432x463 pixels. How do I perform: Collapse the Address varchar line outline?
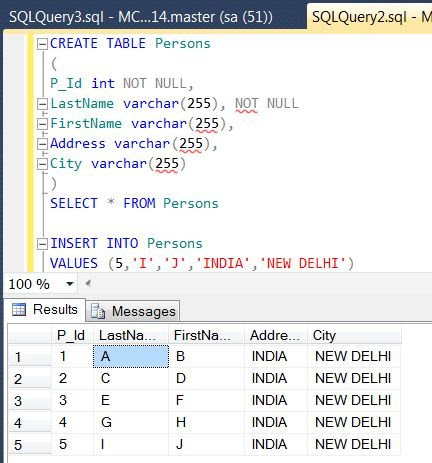point(42,144)
